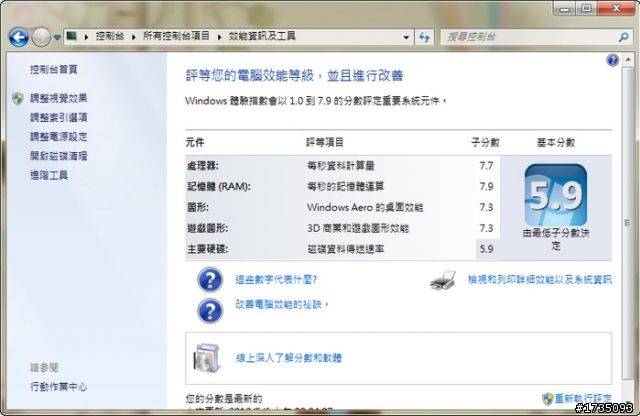Click the 5.9 hard disk subscore

pos(486,249)
